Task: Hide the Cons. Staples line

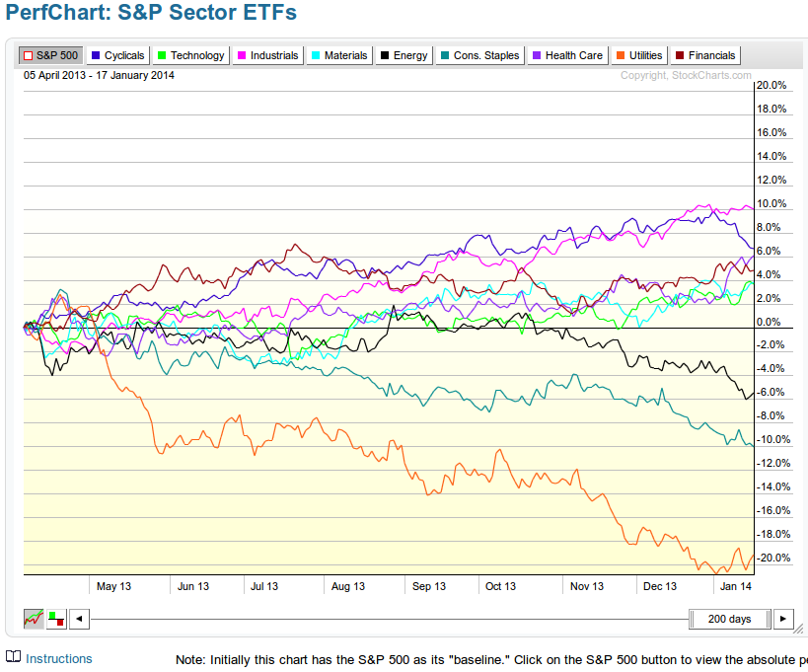Action: click(x=480, y=55)
